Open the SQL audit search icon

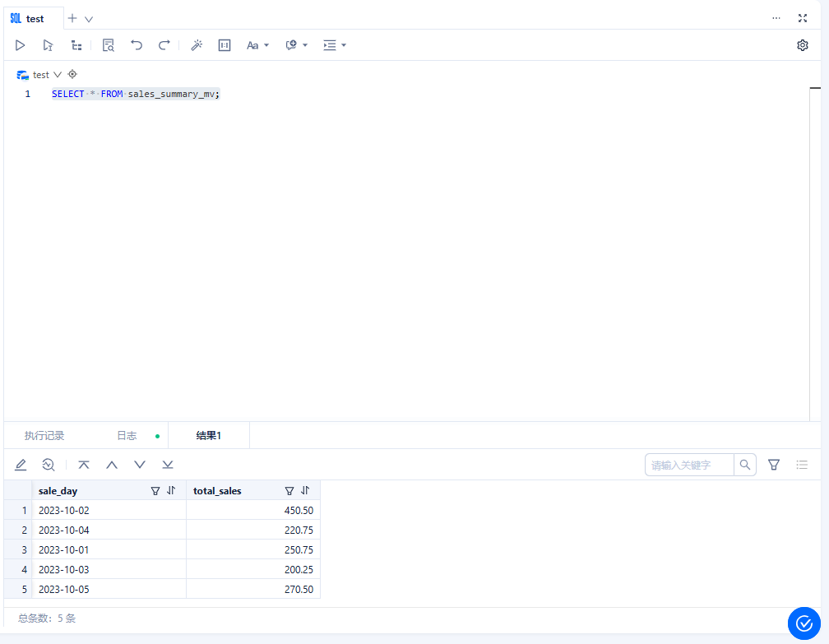coord(109,45)
